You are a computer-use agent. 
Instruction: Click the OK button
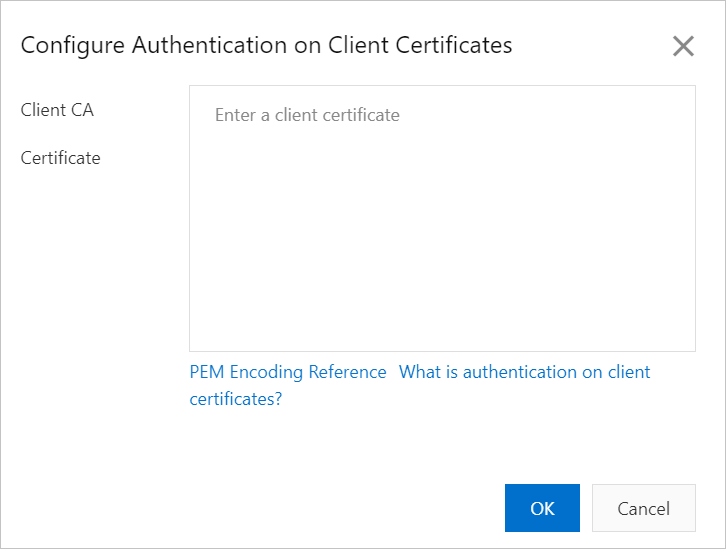pyautogui.click(x=542, y=508)
